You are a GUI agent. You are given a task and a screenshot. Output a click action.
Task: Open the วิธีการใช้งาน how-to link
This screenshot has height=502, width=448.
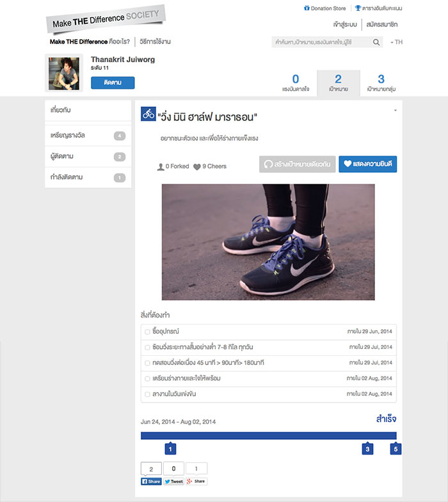tap(155, 42)
